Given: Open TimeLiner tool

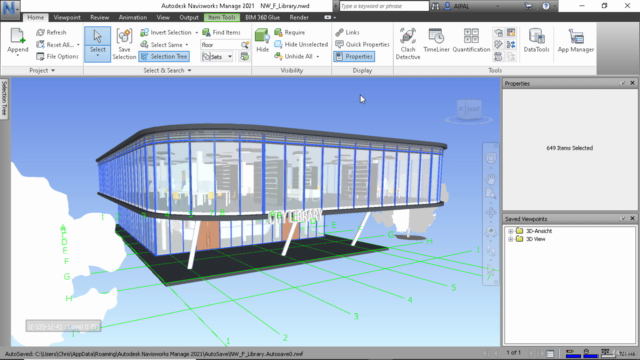Looking at the screenshot, I should [436, 40].
